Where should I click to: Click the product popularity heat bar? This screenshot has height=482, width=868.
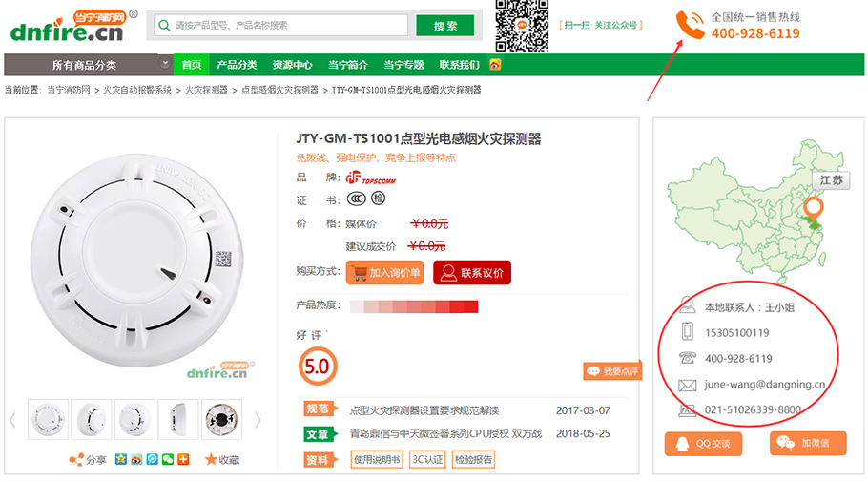414,306
